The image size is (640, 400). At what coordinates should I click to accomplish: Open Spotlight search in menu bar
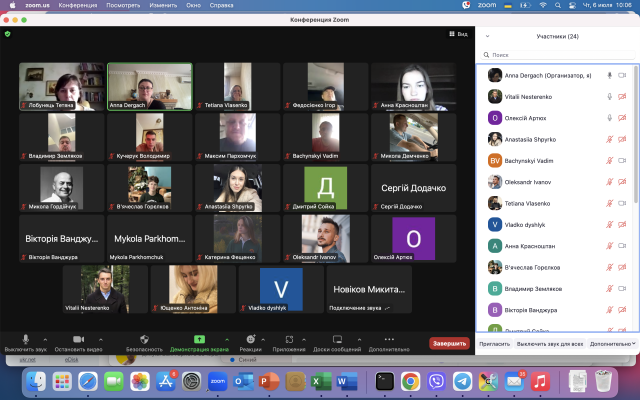[x=558, y=5]
